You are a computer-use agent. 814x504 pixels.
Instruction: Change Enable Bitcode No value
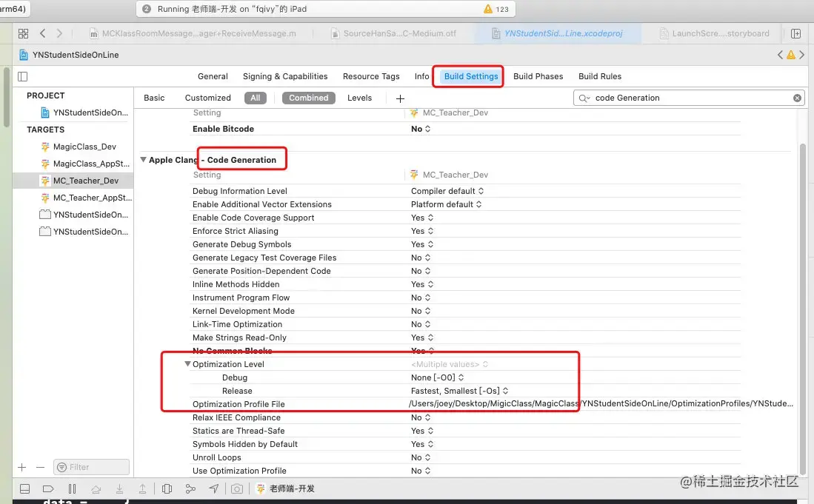point(421,129)
